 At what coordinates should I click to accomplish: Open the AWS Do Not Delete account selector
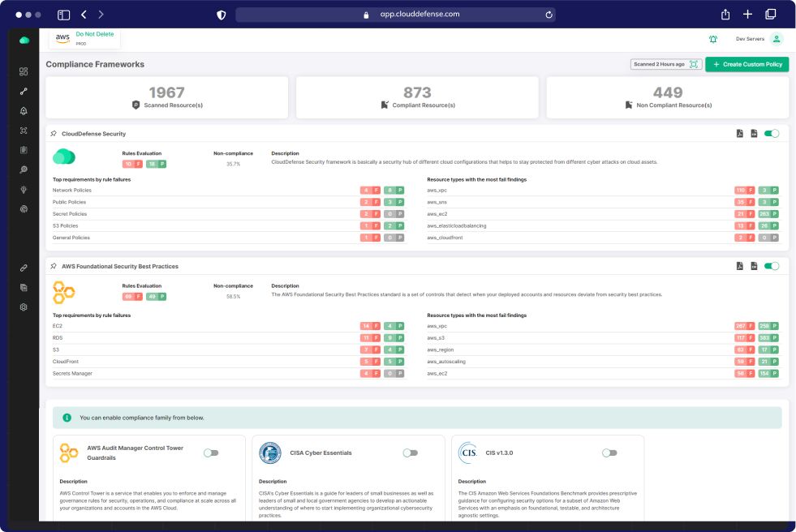pos(85,38)
